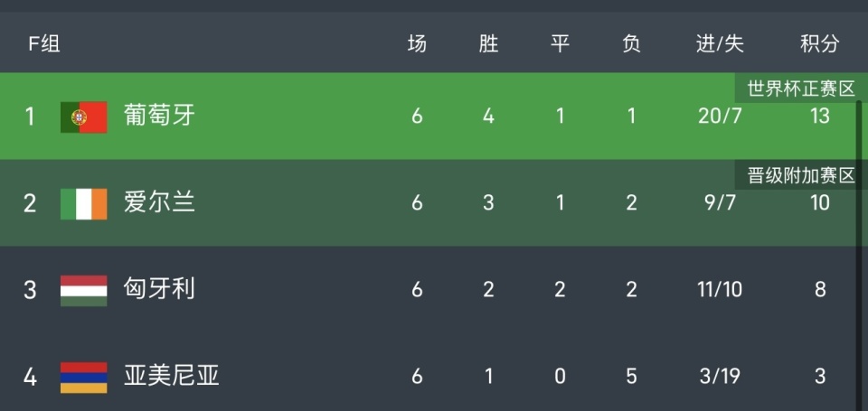
Task: Click the vertical scrollbar on the right
Action: [858, 253]
